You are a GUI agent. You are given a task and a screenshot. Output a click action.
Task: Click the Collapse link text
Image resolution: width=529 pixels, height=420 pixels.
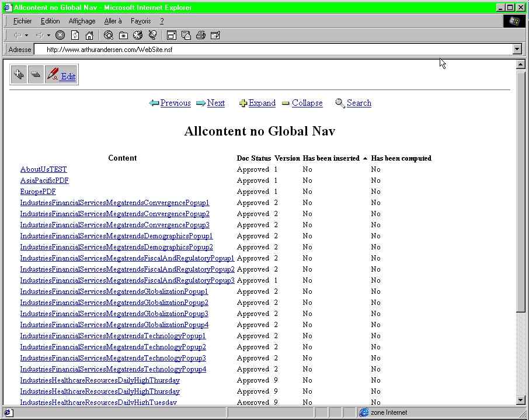(x=307, y=103)
